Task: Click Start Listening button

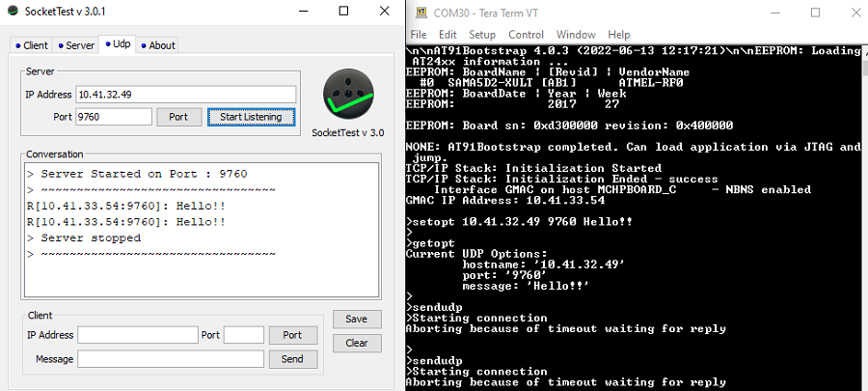Action: coord(252,117)
